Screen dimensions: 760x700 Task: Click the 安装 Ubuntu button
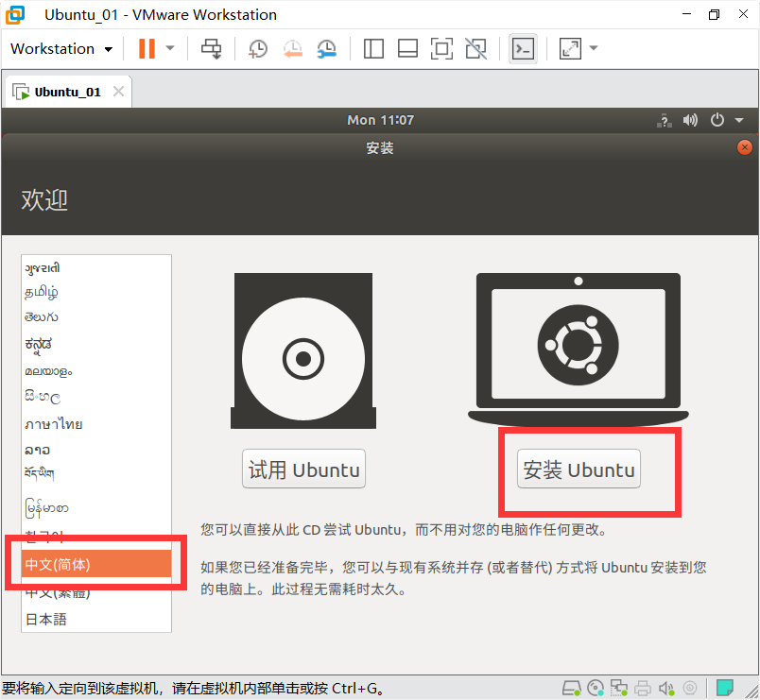point(579,469)
